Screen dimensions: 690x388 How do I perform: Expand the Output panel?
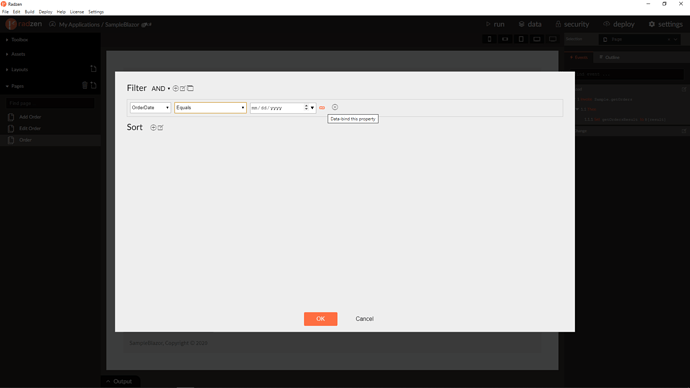(x=119, y=381)
